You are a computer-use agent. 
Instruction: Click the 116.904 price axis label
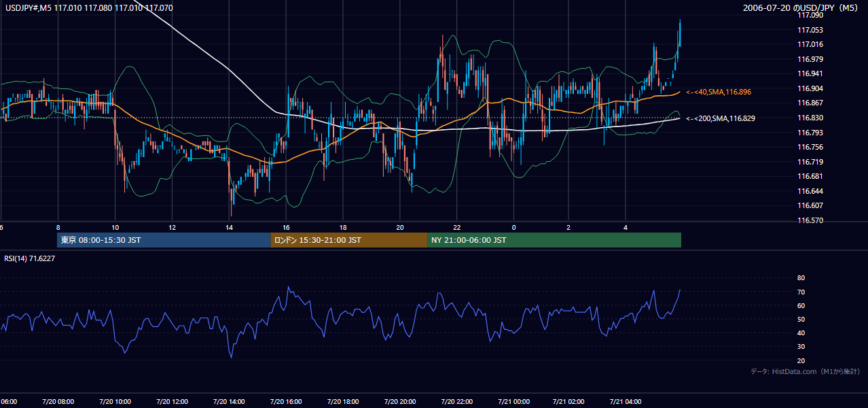pos(810,88)
